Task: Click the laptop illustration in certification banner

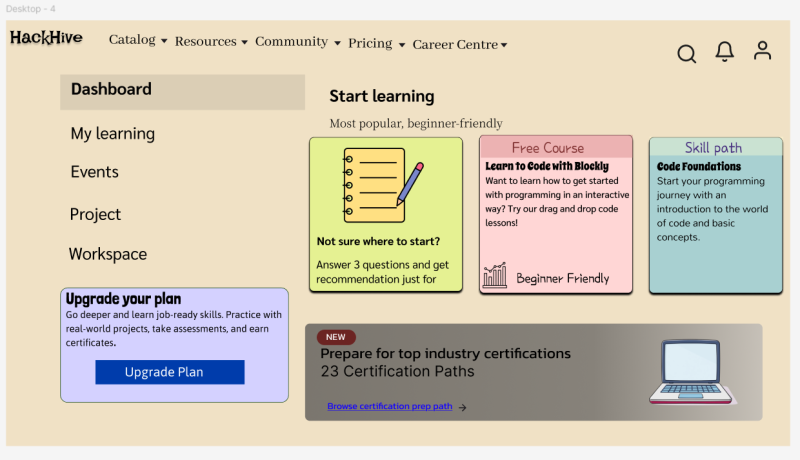Action: 692,372
